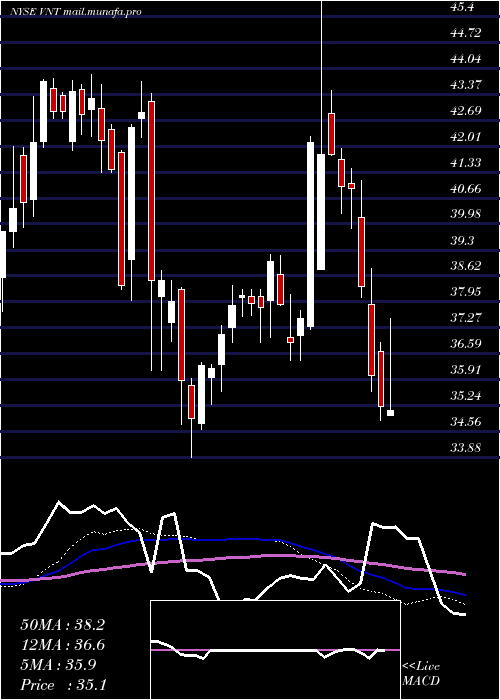Click the <<Live MACD label

(x=421, y=674)
